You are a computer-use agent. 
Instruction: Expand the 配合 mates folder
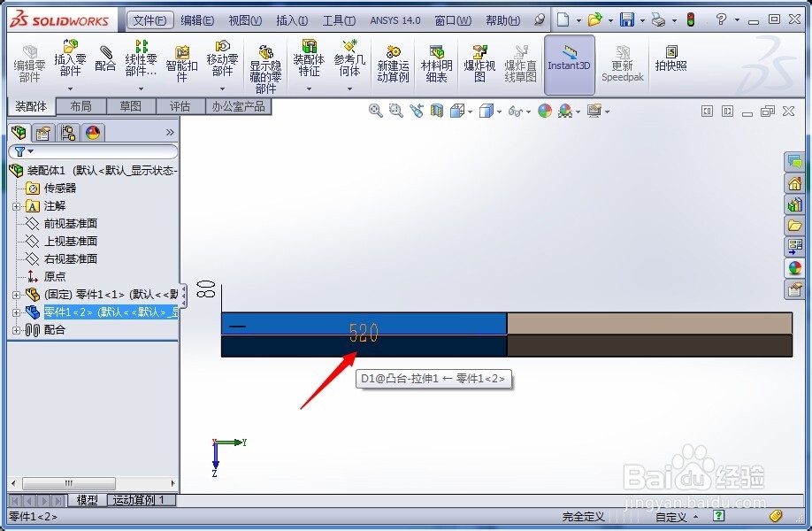(x=16, y=330)
